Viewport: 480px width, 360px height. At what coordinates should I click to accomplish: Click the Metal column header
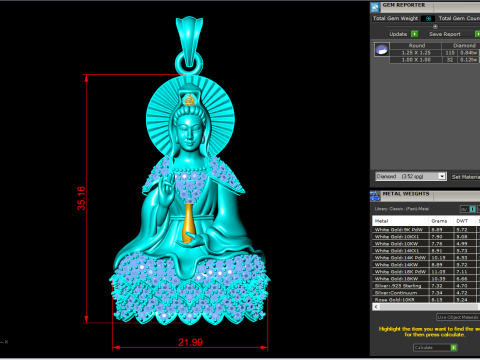[400, 221]
